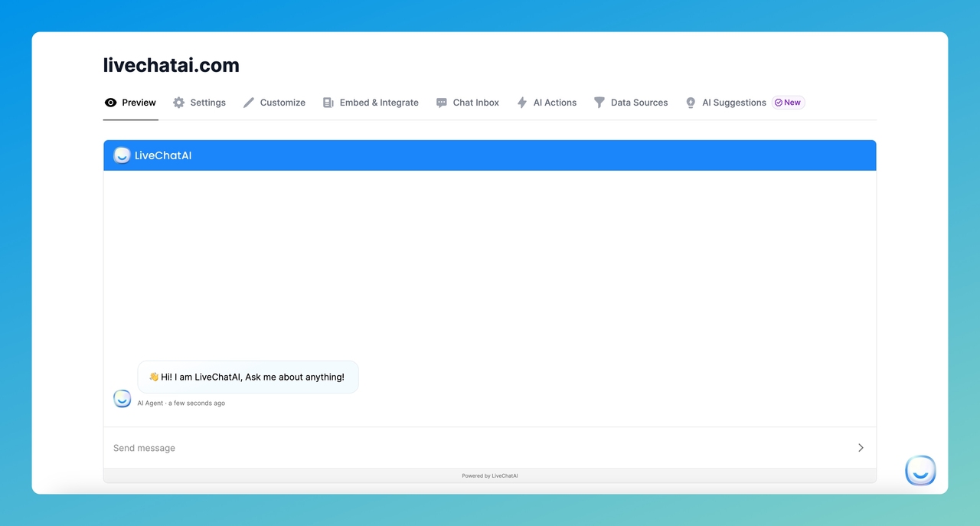Click the lightbulb AI Suggestions icon

pos(691,103)
